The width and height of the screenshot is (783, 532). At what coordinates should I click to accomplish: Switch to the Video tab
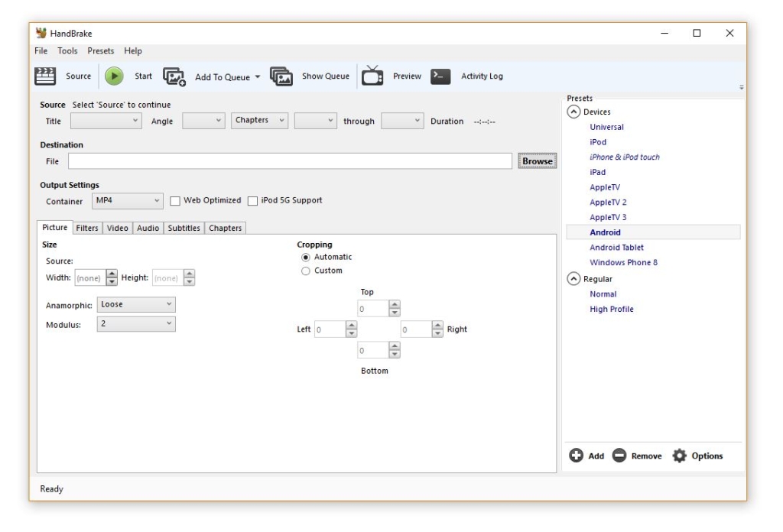(x=117, y=228)
